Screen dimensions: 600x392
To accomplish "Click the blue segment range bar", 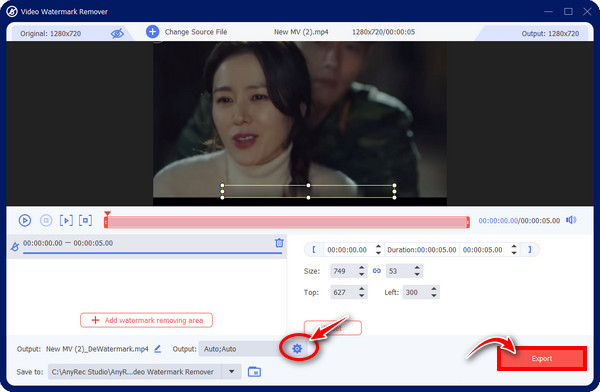I will tap(152, 253).
